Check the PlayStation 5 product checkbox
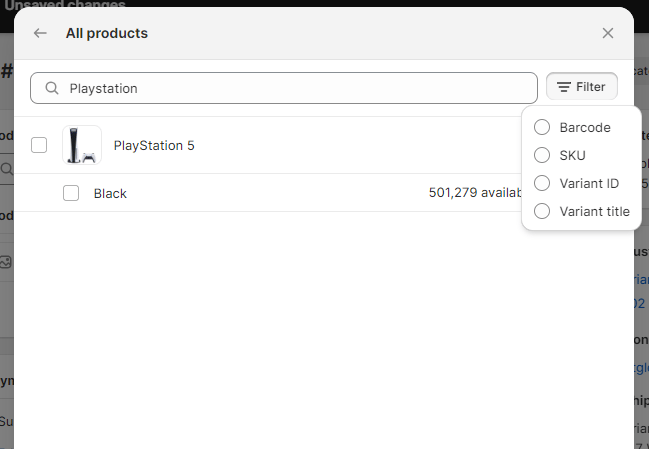649x449 pixels. pyautogui.click(x=39, y=145)
